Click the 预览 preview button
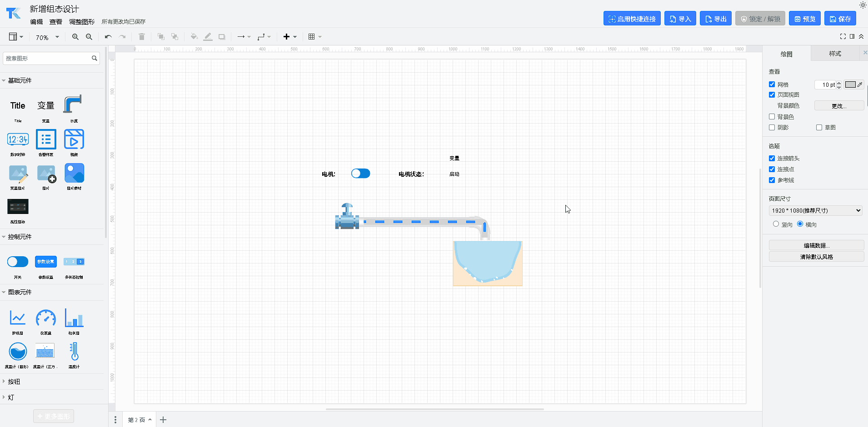The height and width of the screenshot is (427, 868). click(804, 19)
